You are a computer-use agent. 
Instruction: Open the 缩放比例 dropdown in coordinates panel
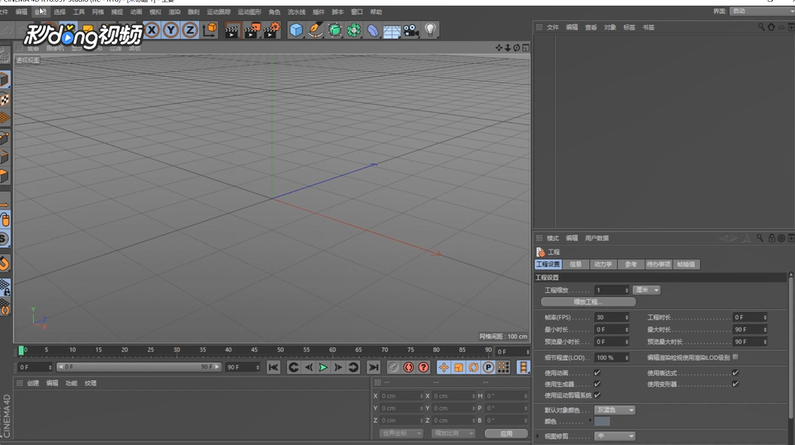(453, 433)
